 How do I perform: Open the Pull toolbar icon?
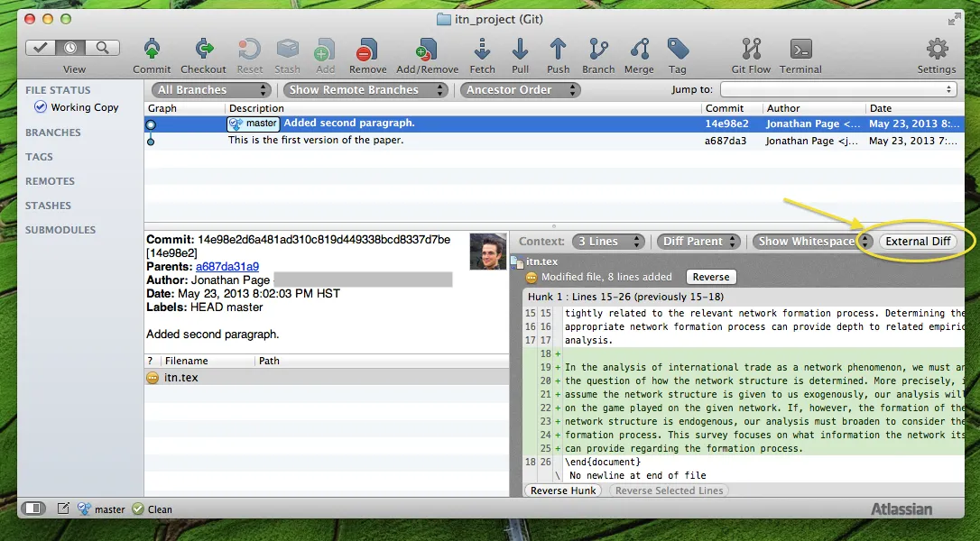(520, 50)
